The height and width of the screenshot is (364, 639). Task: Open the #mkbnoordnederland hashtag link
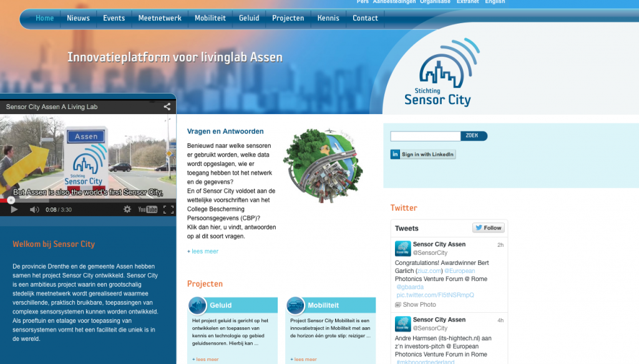click(x=425, y=362)
